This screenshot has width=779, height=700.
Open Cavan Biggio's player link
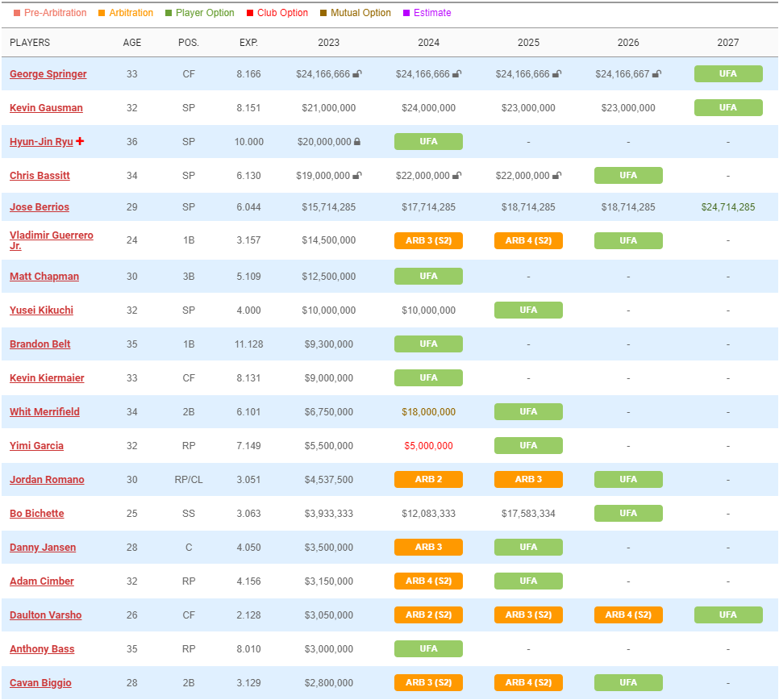[41, 682]
